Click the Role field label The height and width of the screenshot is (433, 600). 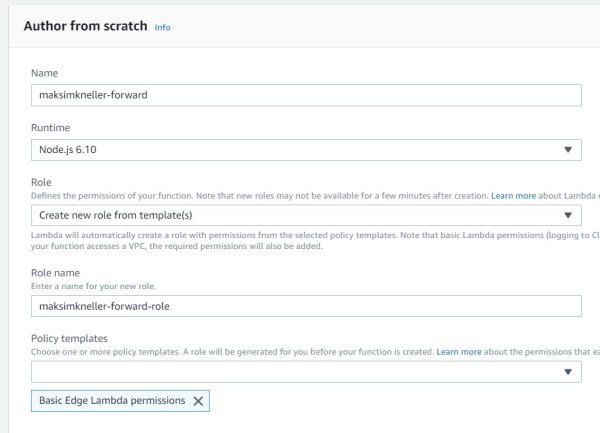click(x=42, y=183)
